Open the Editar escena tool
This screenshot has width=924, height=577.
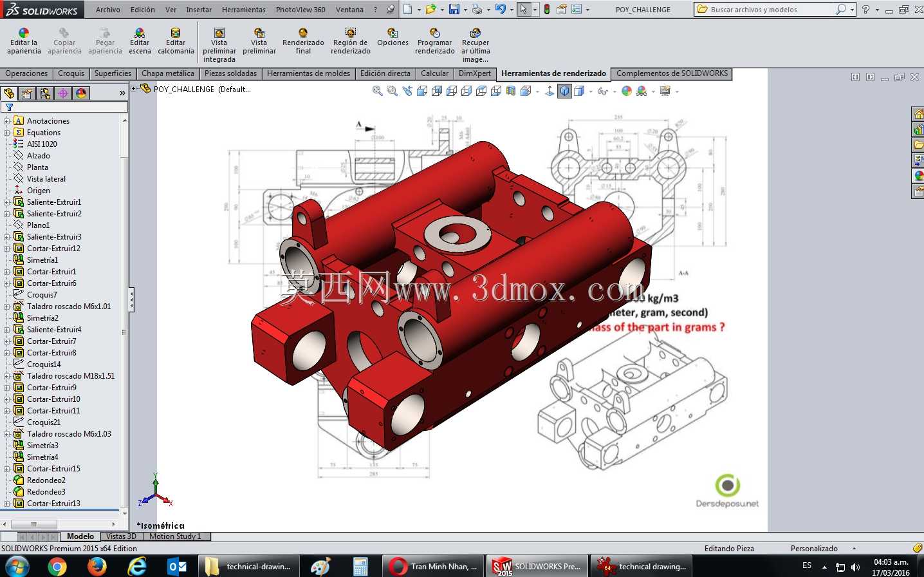pos(140,41)
